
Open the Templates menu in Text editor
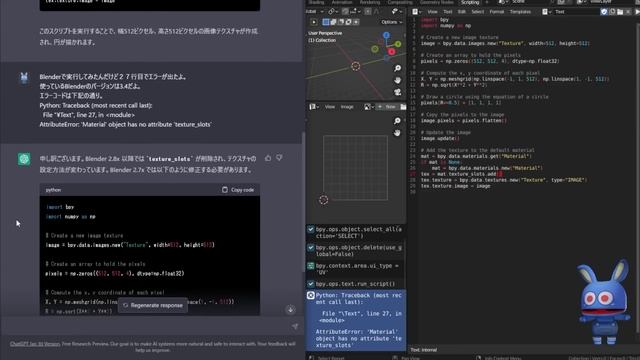point(520,12)
